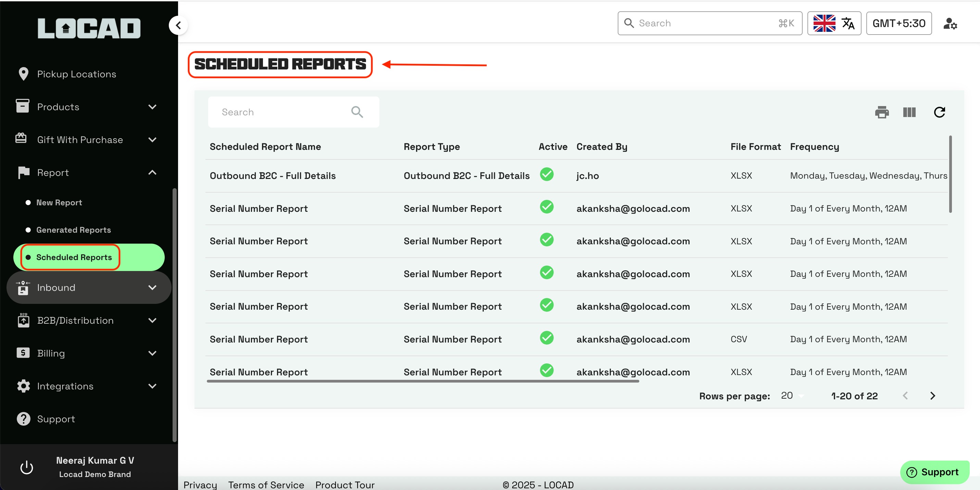The width and height of the screenshot is (980, 490).
Task: Click Active checkmark for CSV Serial Number row
Action: coord(546,338)
